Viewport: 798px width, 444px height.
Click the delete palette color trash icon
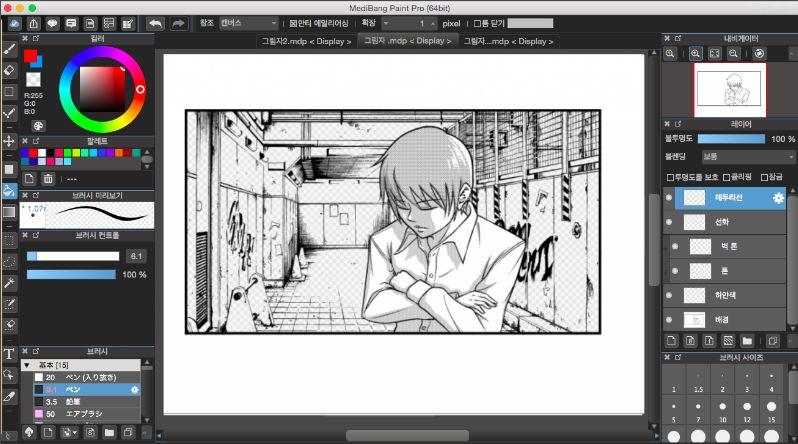48,179
